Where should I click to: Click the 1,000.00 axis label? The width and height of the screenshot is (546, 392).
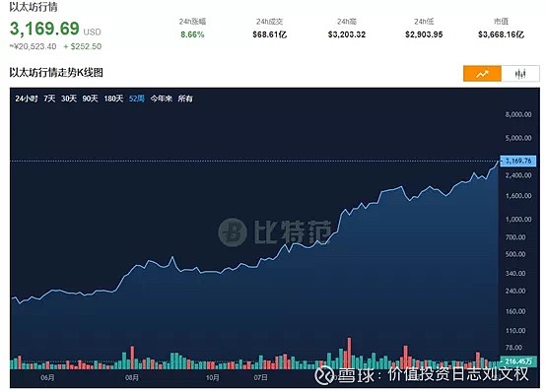pos(518,220)
